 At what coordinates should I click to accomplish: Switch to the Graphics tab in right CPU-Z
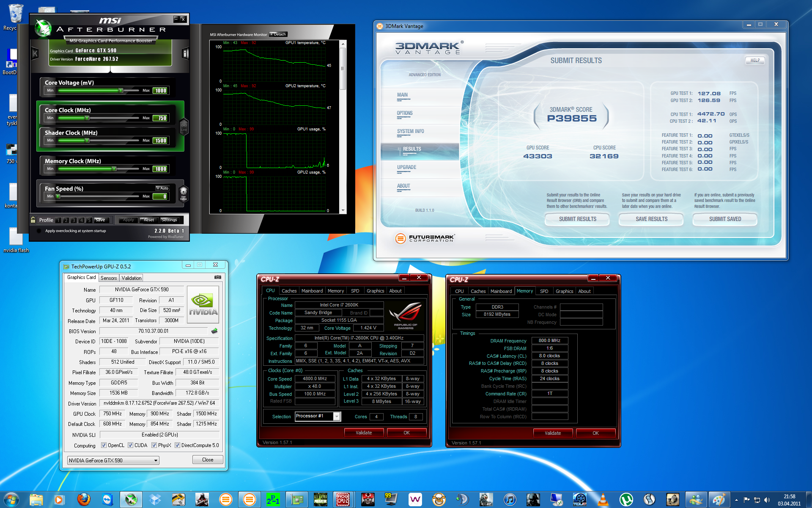tap(564, 291)
